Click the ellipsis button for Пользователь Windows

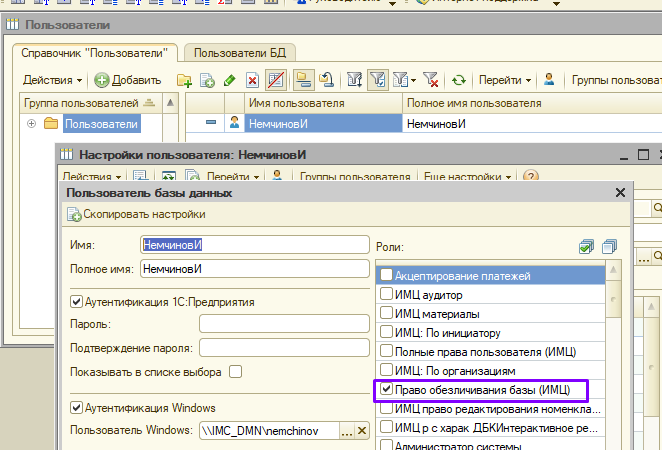pyautogui.click(x=346, y=430)
